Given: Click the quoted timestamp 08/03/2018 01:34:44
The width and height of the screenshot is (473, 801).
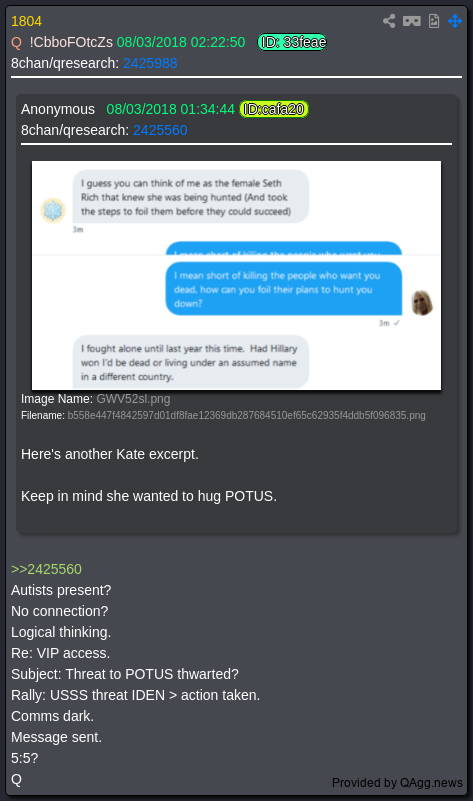Looking at the screenshot, I should 171,109.
